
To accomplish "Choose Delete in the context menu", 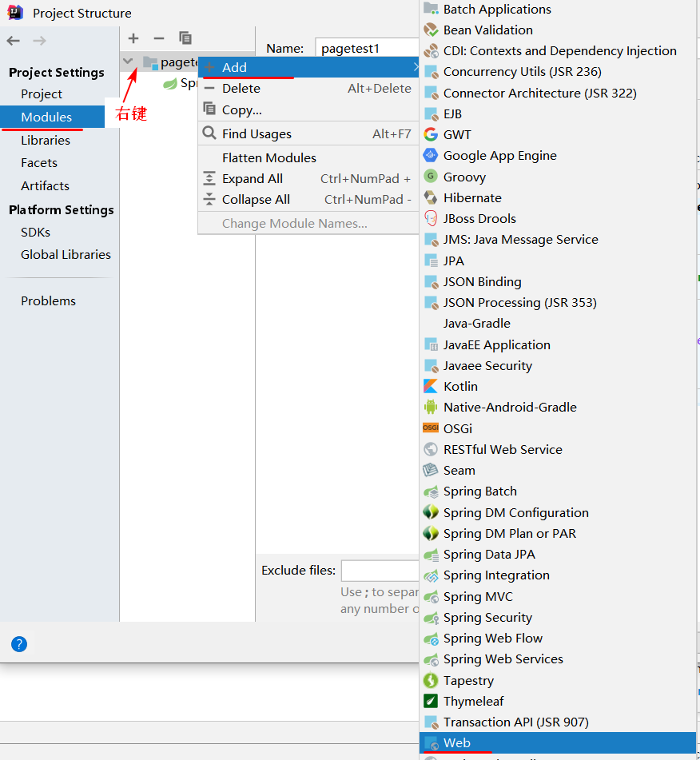I will pyautogui.click(x=308, y=88).
